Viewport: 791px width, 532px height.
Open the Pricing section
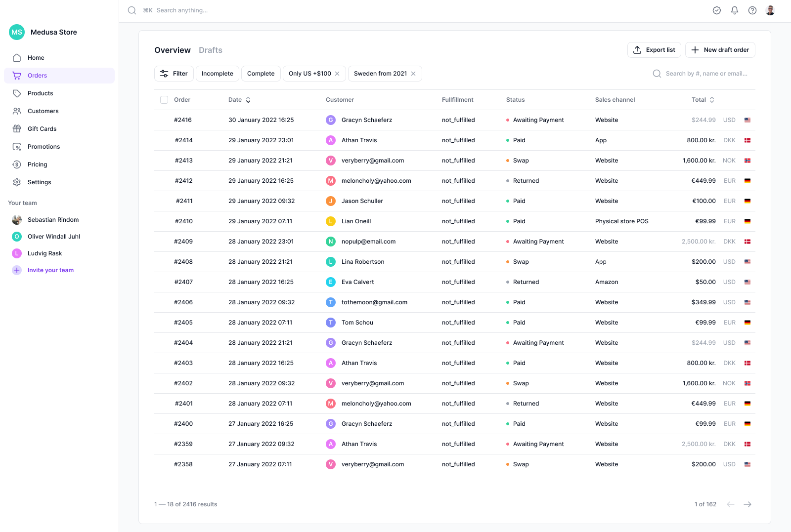[x=37, y=164]
